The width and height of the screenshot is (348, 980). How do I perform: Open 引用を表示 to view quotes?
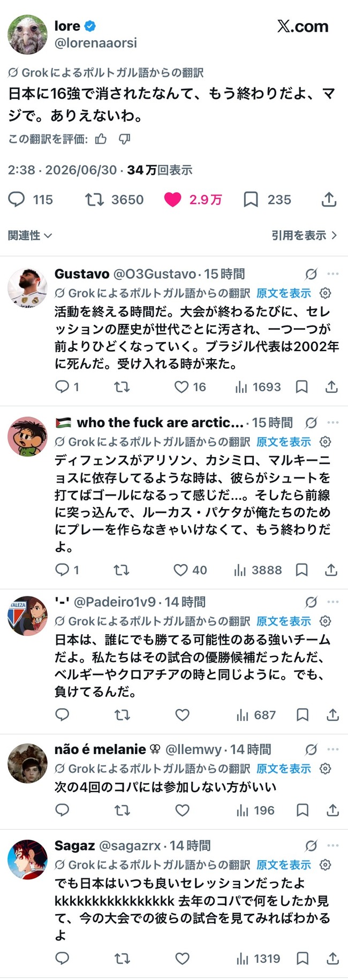304,235
